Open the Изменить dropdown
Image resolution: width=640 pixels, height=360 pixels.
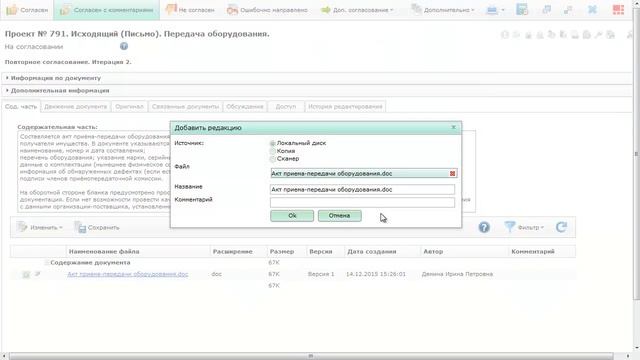point(40,227)
